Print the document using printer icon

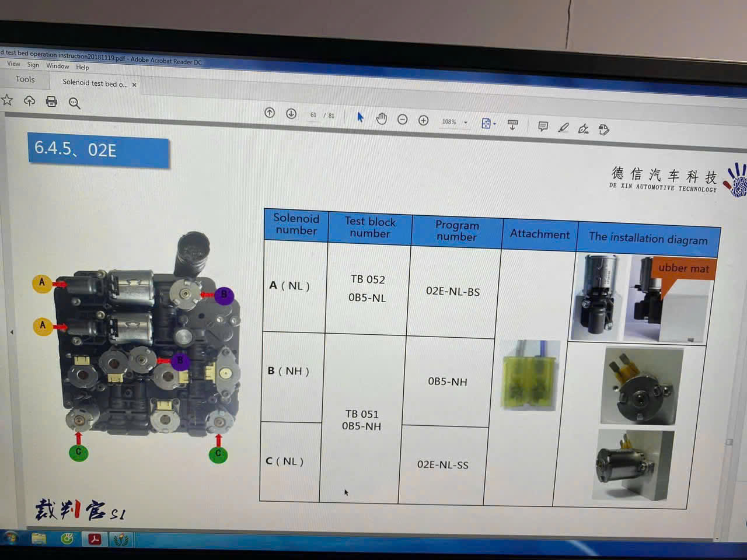click(x=51, y=101)
